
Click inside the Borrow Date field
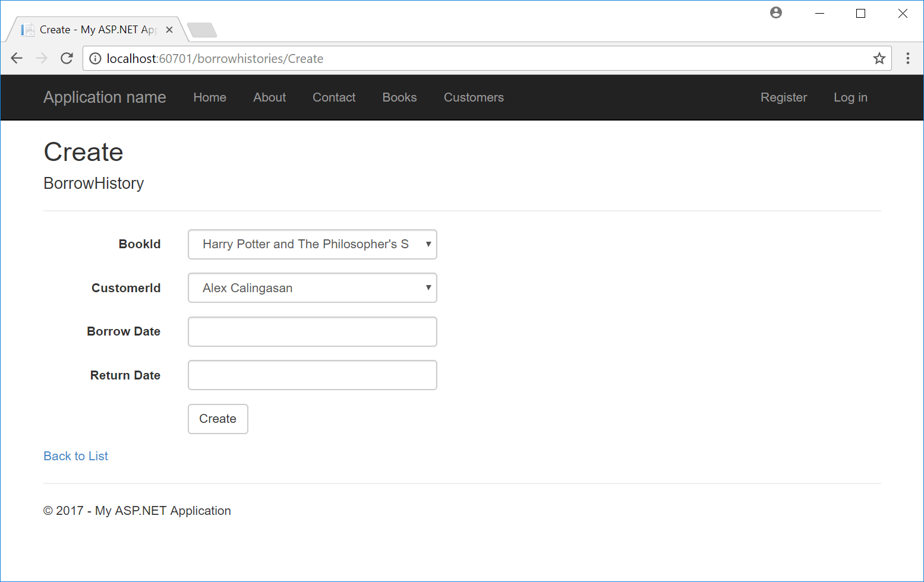click(312, 331)
